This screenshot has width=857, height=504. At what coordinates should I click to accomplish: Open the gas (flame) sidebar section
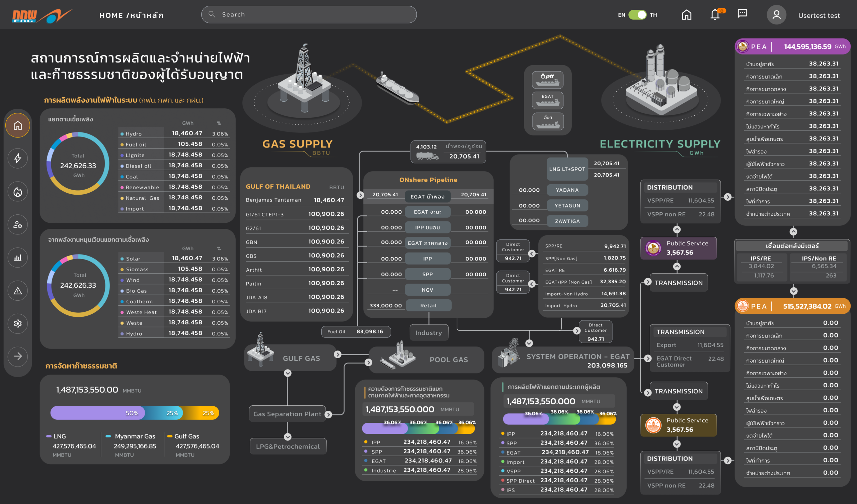(18, 192)
